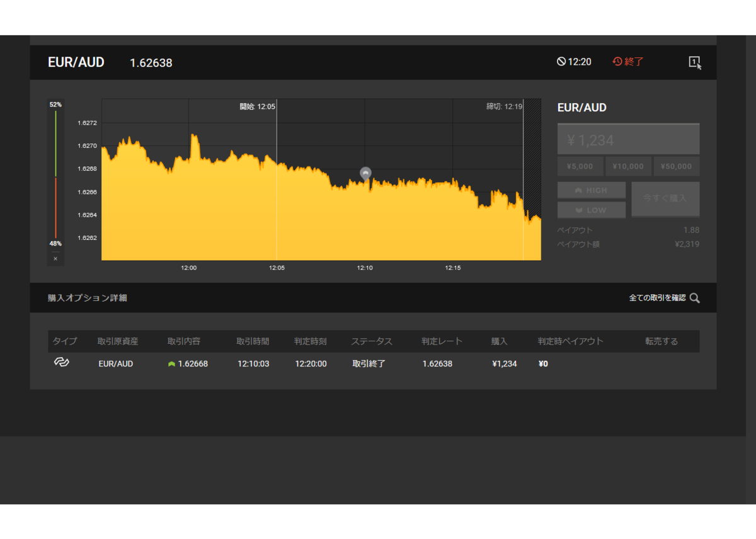The height and width of the screenshot is (539, 756).
Task: Click the タイプ column header
Action: [x=64, y=341]
